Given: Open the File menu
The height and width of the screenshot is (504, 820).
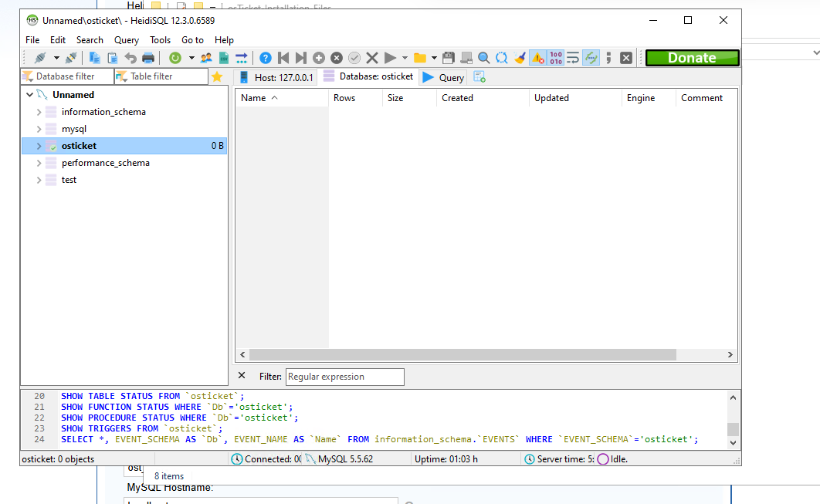Looking at the screenshot, I should (x=32, y=40).
